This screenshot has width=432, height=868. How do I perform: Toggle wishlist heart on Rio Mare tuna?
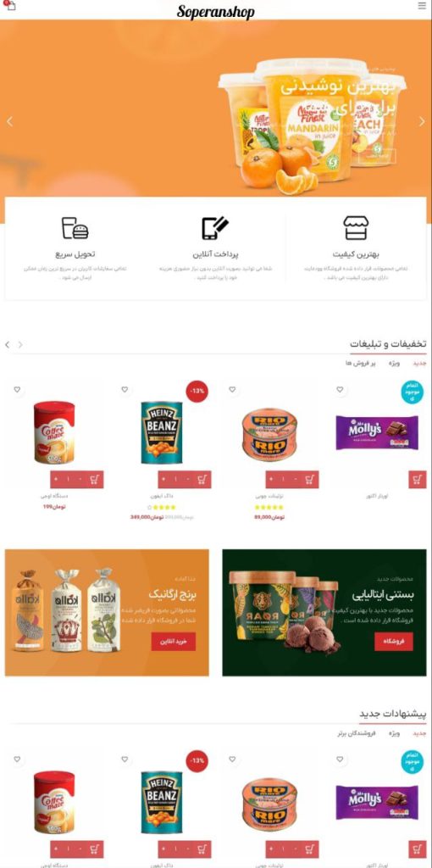tap(232, 390)
